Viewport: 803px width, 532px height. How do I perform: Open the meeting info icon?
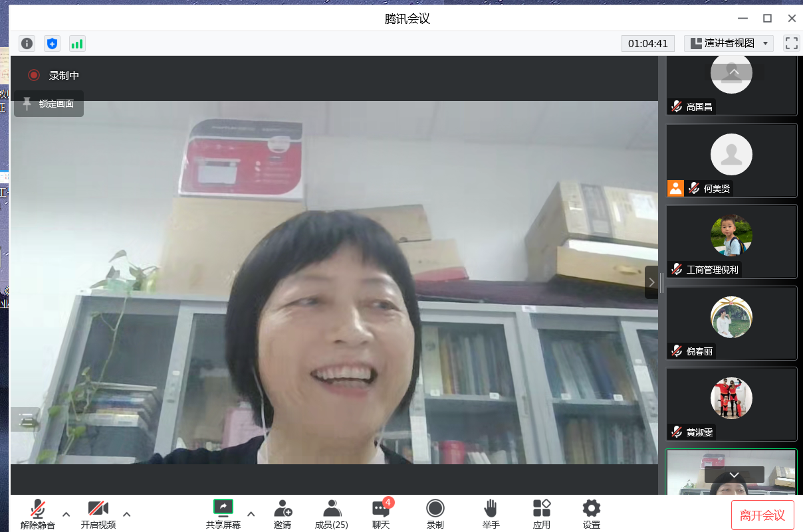[x=27, y=44]
